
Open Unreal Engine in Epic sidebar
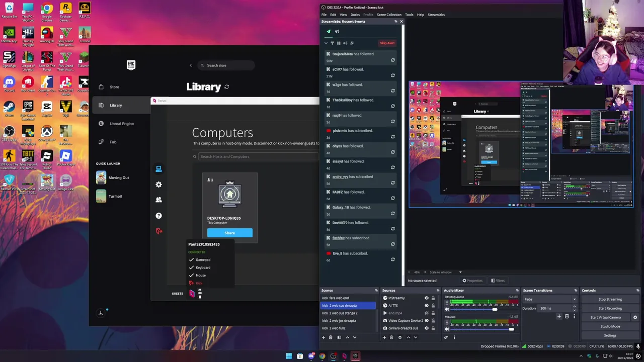coord(122,124)
